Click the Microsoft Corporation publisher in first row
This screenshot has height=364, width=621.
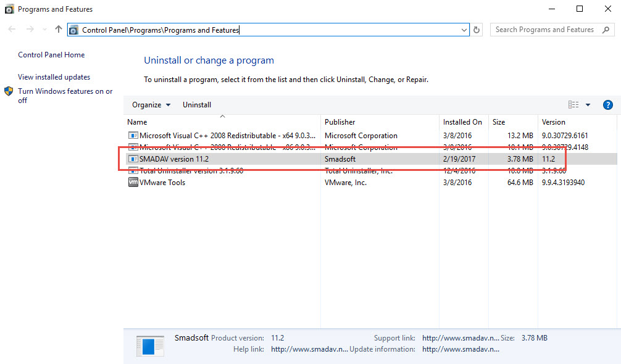click(361, 136)
